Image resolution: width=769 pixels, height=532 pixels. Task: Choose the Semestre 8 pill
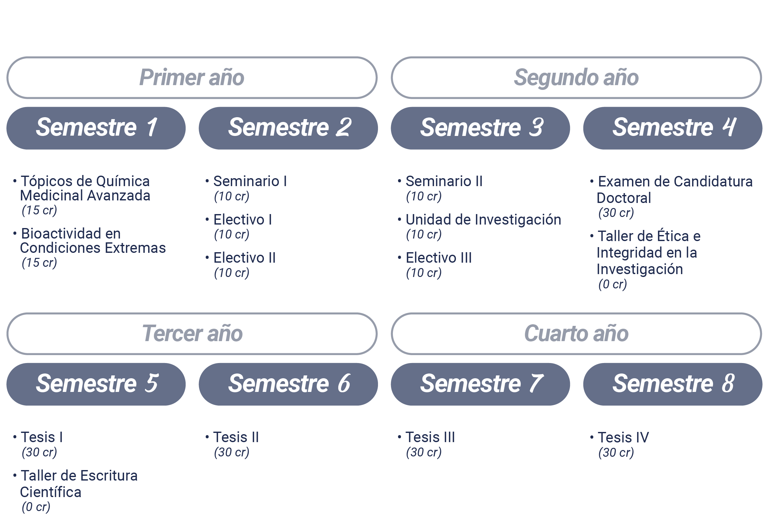(x=673, y=384)
